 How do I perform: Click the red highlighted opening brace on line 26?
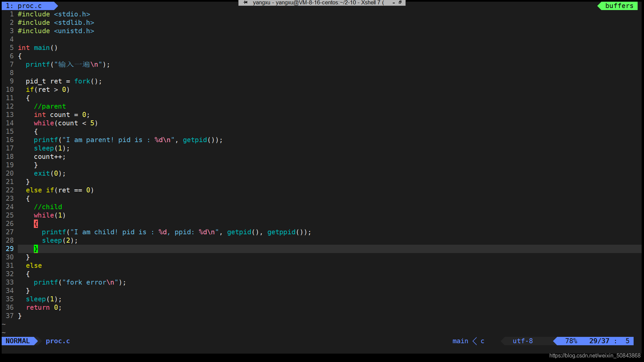(x=36, y=224)
